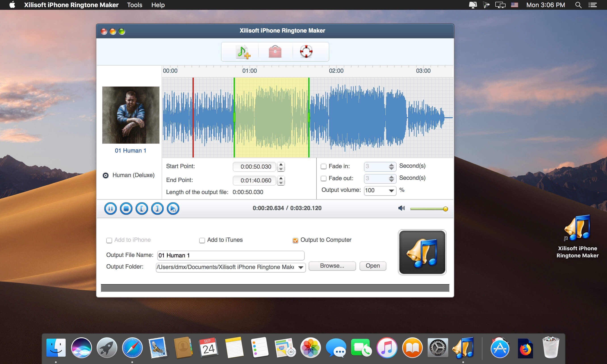Click the playback volume slider knob
Viewport: 607px width, 364px height.
[x=446, y=209]
